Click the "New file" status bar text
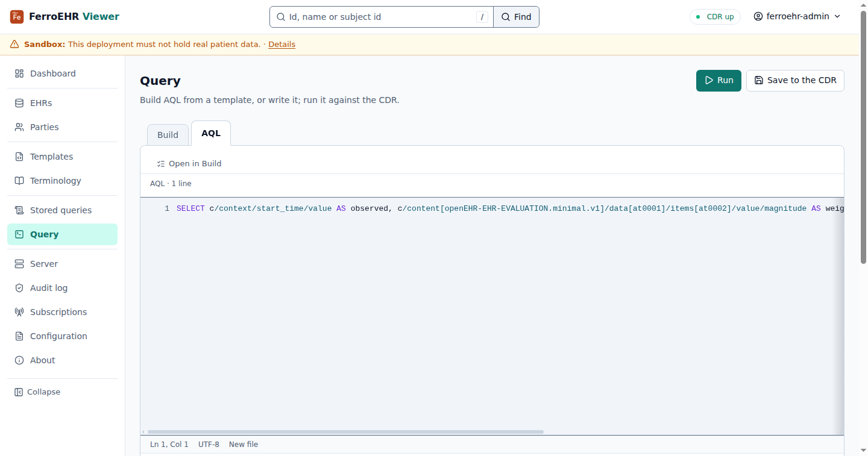This screenshot has height=456, width=868. (x=244, y=445)
